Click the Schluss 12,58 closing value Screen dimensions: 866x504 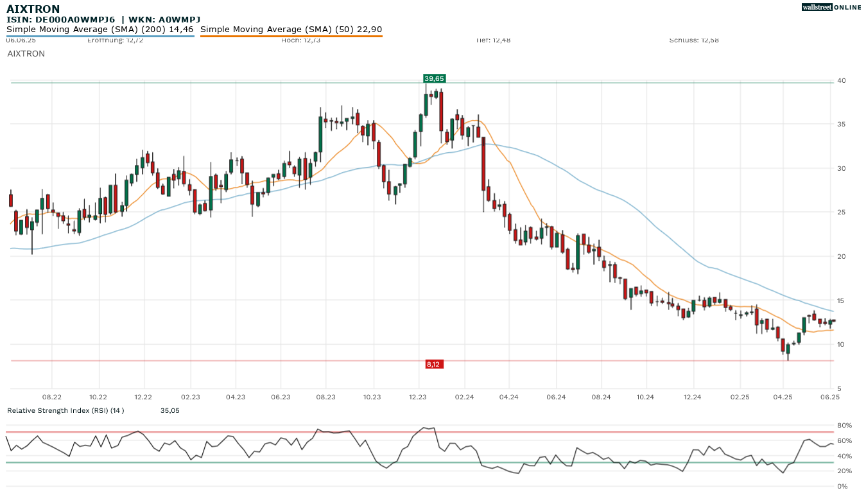coord(693,40)
